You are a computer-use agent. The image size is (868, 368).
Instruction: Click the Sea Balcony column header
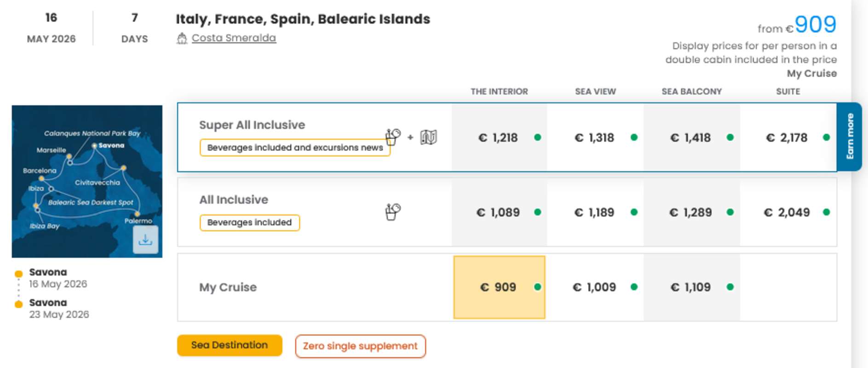click(691, 92)
